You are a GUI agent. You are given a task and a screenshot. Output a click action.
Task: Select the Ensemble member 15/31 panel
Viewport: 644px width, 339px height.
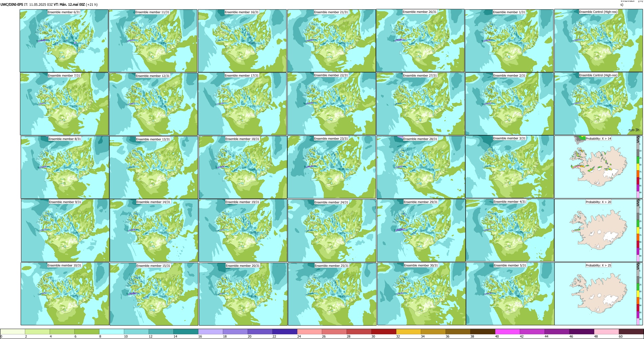154,294
